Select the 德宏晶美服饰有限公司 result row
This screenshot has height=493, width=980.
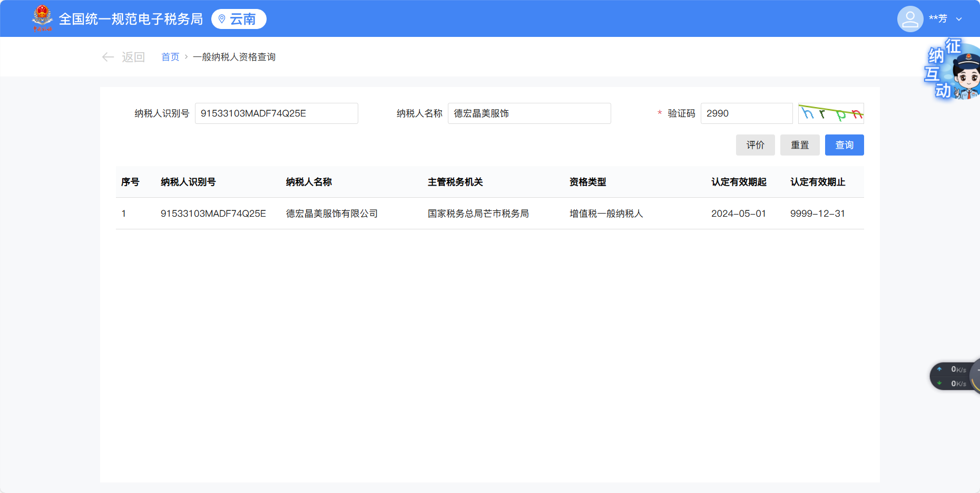[331, 214]
